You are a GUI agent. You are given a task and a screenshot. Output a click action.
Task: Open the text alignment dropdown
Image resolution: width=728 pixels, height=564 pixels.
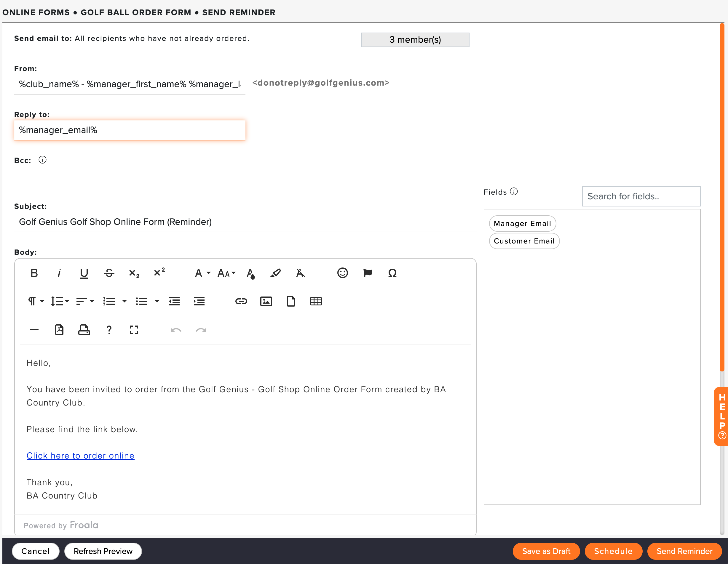click(x=85, y=302)
